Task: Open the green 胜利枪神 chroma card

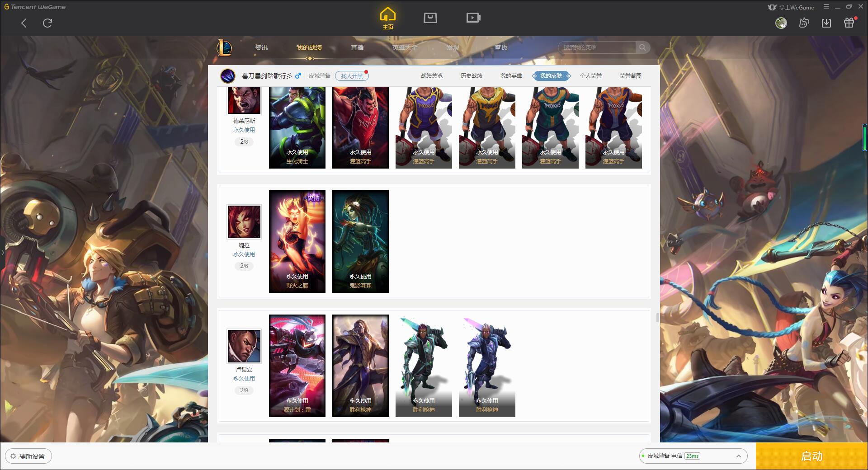Action: (x=424, y=366)
